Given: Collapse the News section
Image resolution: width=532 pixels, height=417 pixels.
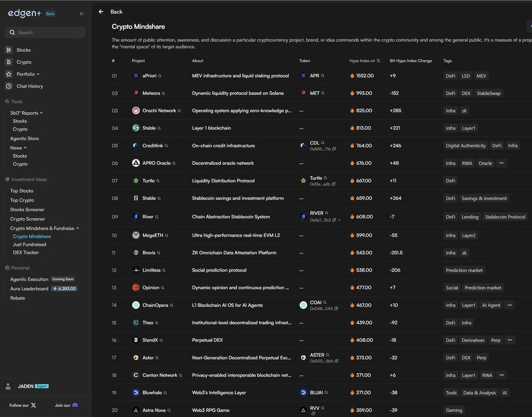Looking at the screenshot, I should pos(25,148).
